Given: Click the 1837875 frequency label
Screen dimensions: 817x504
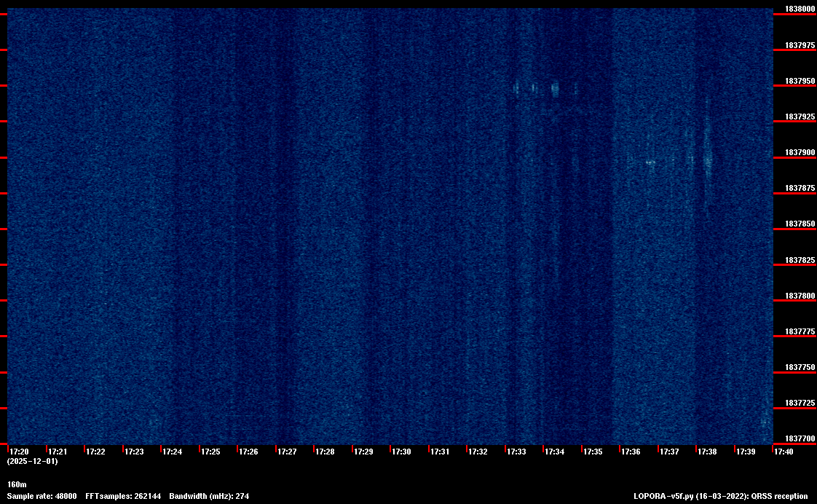Looking at the screenshot, I should 800,188.
